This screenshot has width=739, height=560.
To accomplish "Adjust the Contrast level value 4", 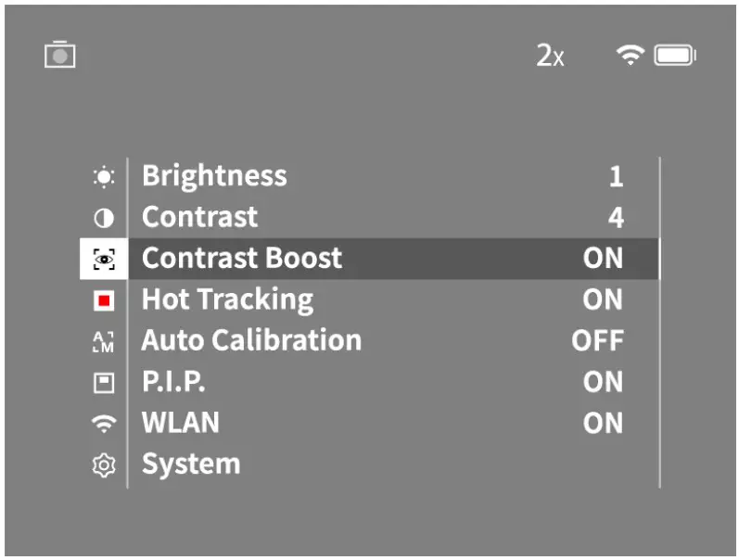I will 616,218.
